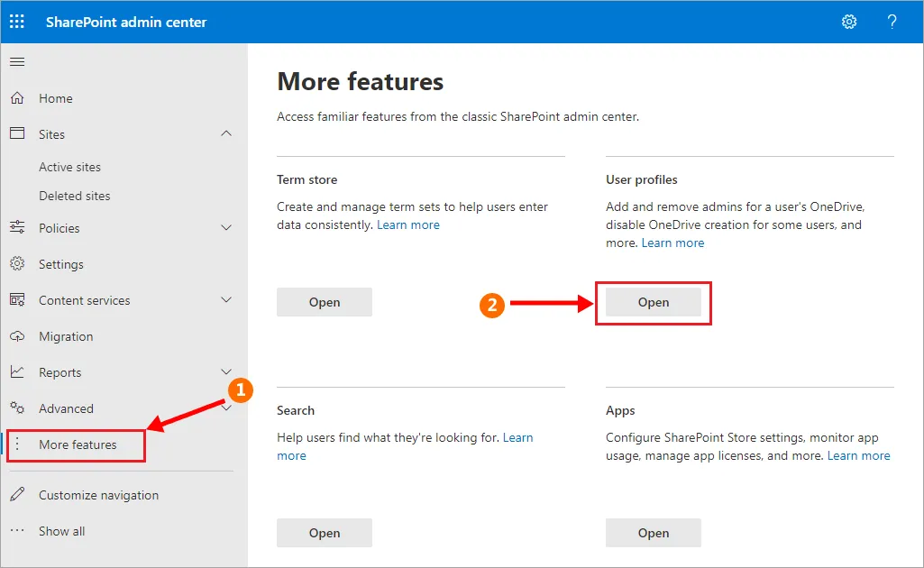Expand the Content services chevron
The width and height of the screenshot is (924, 568).
pyautogui.click(x=226, y=300)
